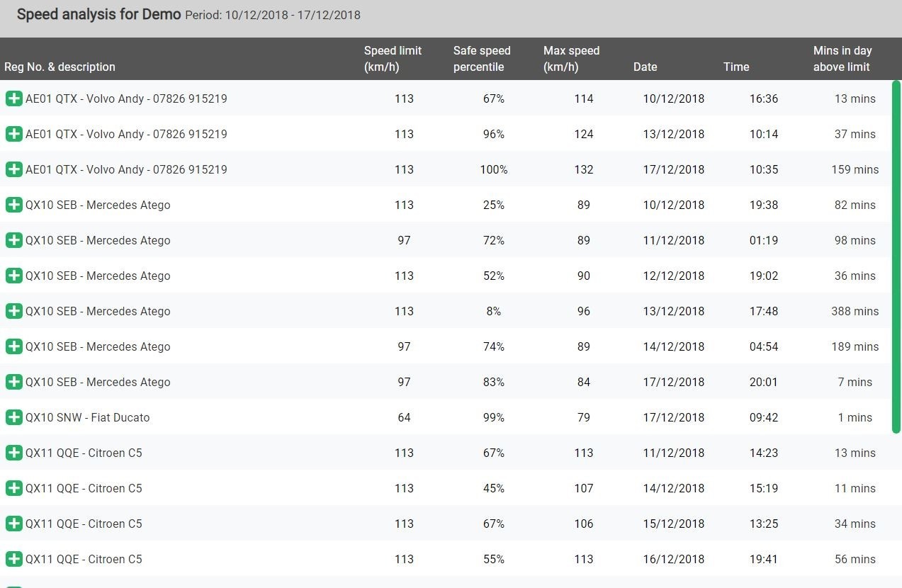Sort by Time column header
This screenshot has height=588, width=902.
pyautogui.click(x=736, y=67)
